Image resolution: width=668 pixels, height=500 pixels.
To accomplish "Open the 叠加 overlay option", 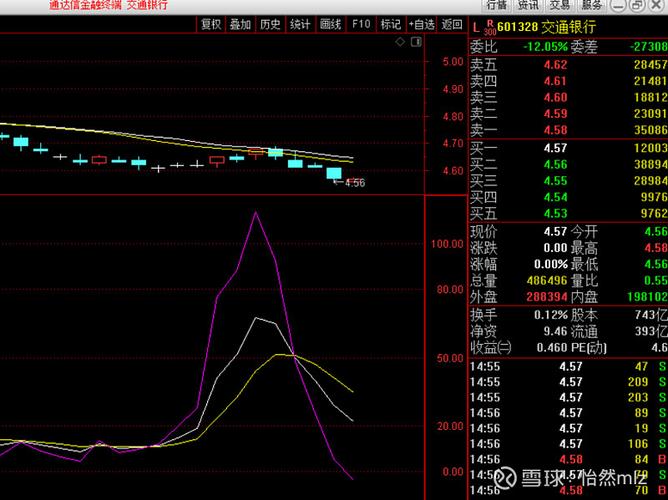I will click(x=241, y=24).
